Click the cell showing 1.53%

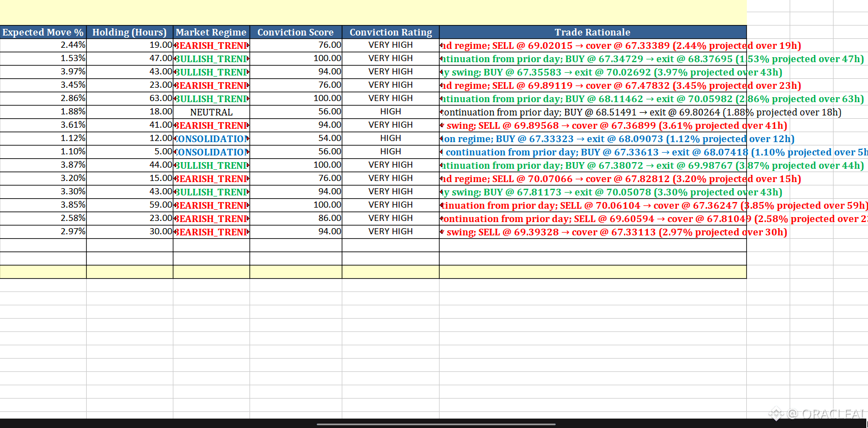click(43, 59)
